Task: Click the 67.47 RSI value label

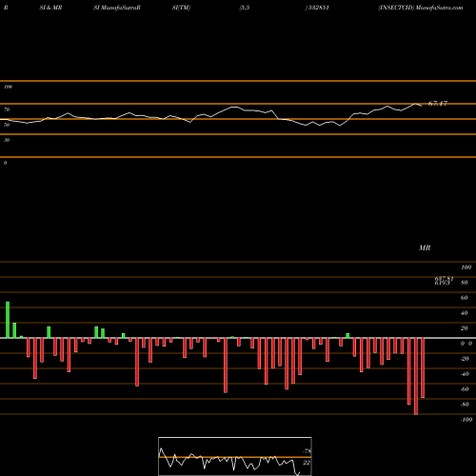Action: point(438,104)
